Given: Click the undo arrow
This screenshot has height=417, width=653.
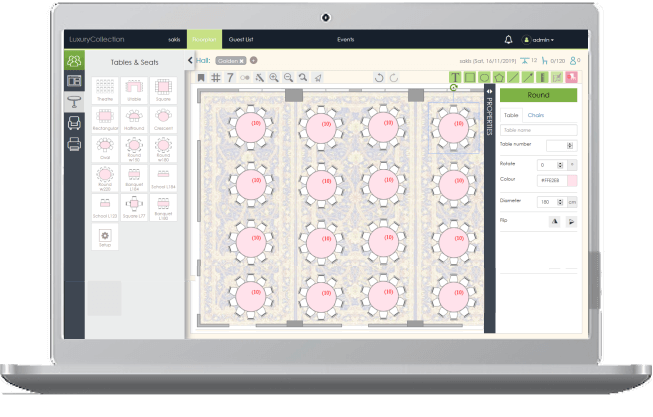Looking at the screenshot, I should click(379, 77).
